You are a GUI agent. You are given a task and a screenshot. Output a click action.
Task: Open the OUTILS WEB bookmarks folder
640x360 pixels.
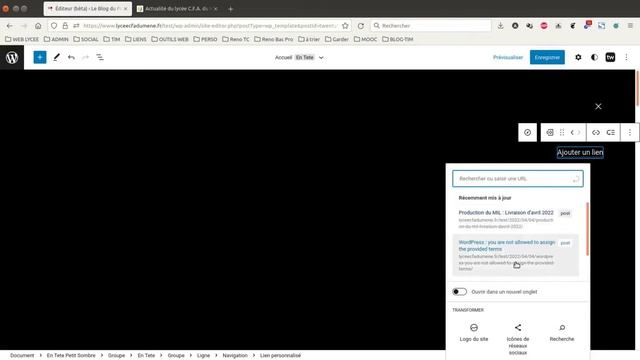click(170, 39)
